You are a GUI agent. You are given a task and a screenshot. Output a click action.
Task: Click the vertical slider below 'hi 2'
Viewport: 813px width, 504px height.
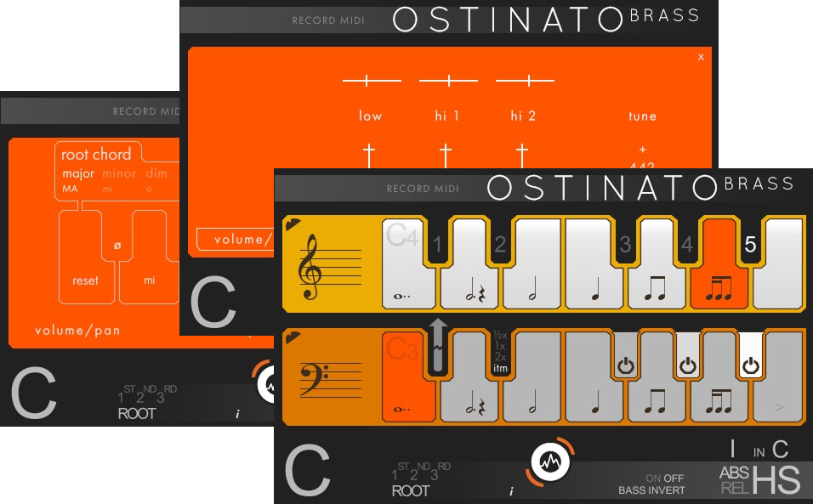(x=522, y=156)
